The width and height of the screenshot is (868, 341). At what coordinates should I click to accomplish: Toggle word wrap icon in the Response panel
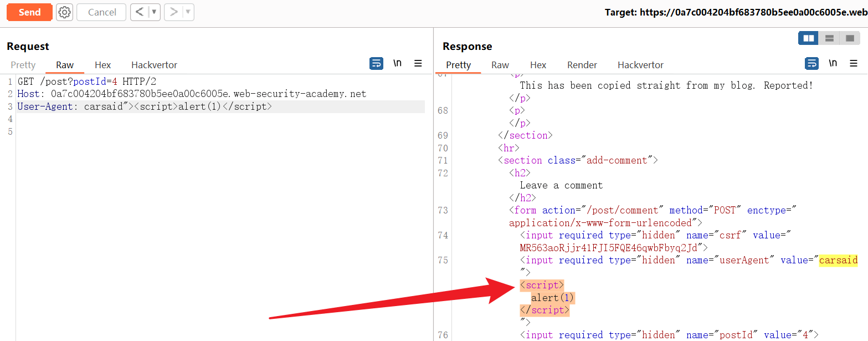[811, 63]
